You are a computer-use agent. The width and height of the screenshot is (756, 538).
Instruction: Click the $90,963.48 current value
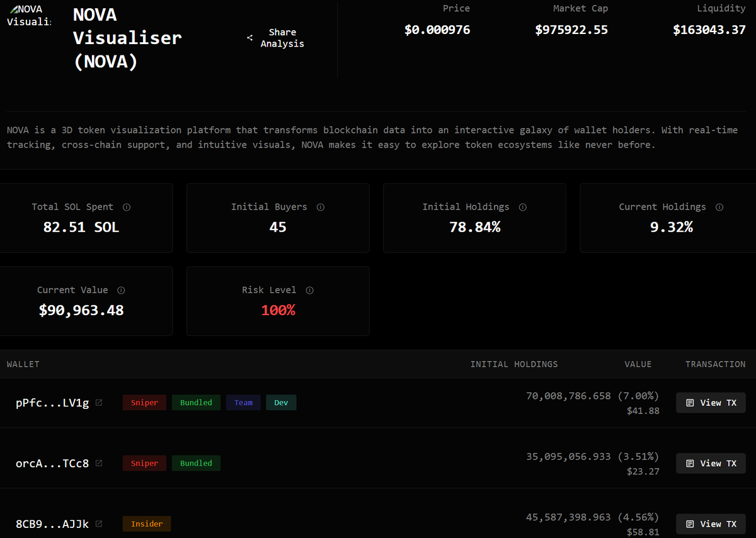(x=81, y=311)
